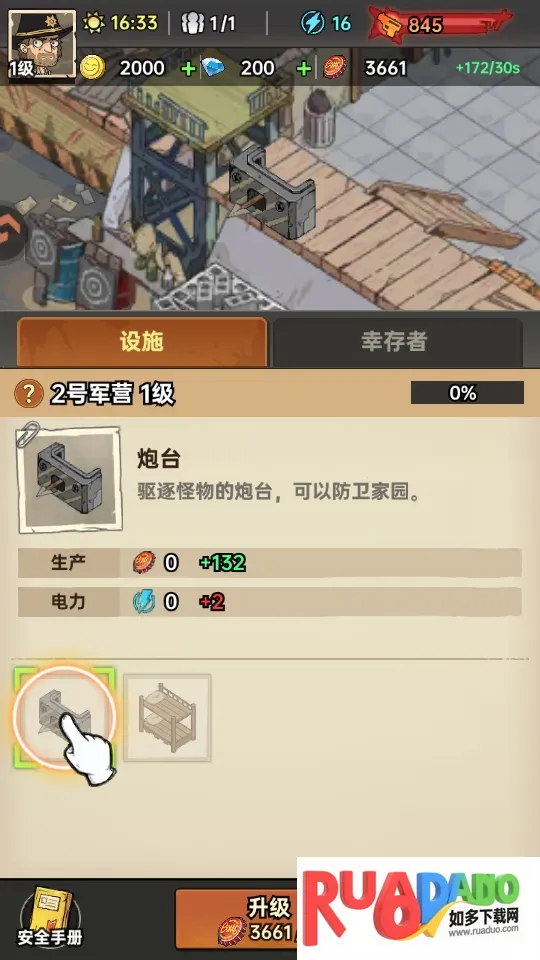Image resolution: width=540 pixels, height=960 pixels.
Task: Tap the 炮台 turret preview picture
Action: click(x=69, y=478)
